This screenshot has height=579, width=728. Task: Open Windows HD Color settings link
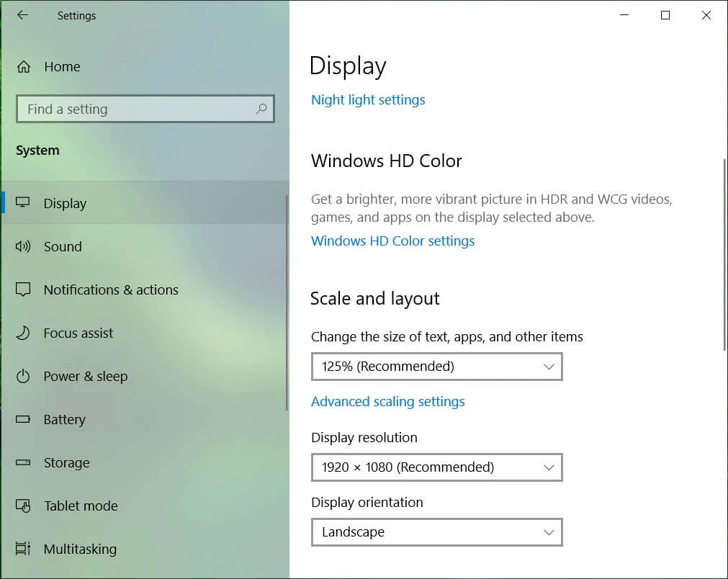(392, 241)
